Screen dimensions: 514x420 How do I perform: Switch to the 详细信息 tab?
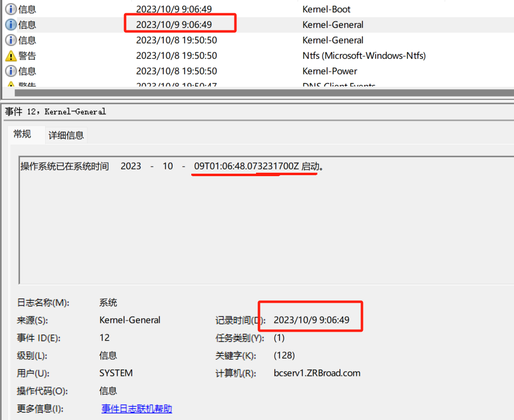tap(66, 135)
